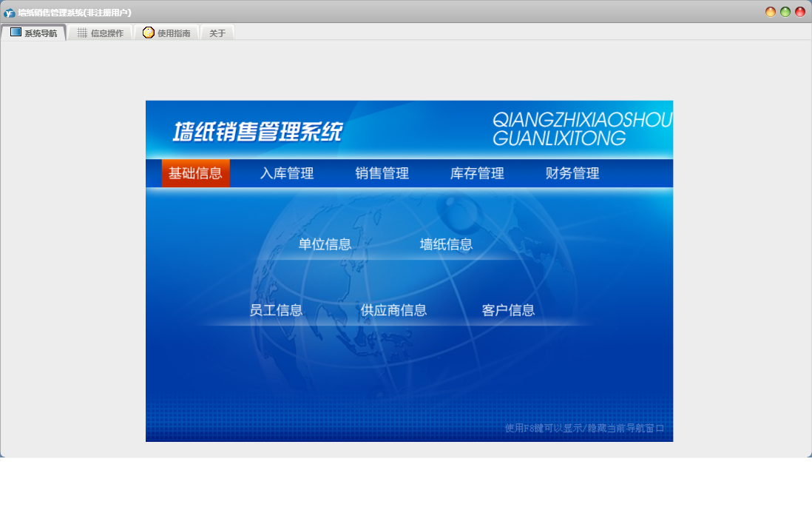The image size is (812, 527).
Task: Click the red close window button
Action: (800, 12)
